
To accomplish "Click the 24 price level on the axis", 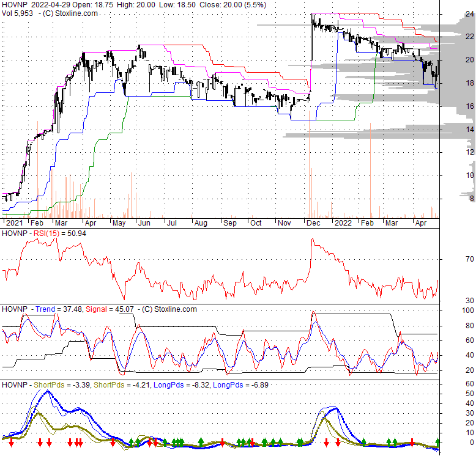I will click(470, 14).
